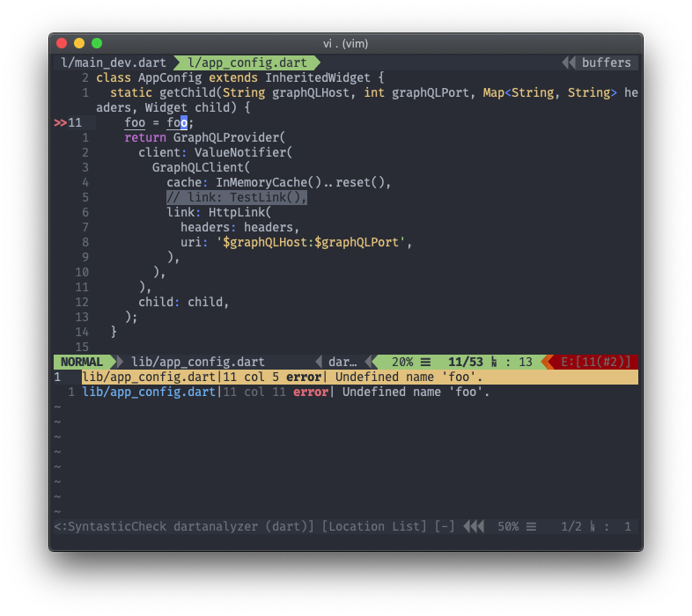Click the [Location List] label
Image resolution: width=692 pixels, height=616 pixels.
(374, 526)
